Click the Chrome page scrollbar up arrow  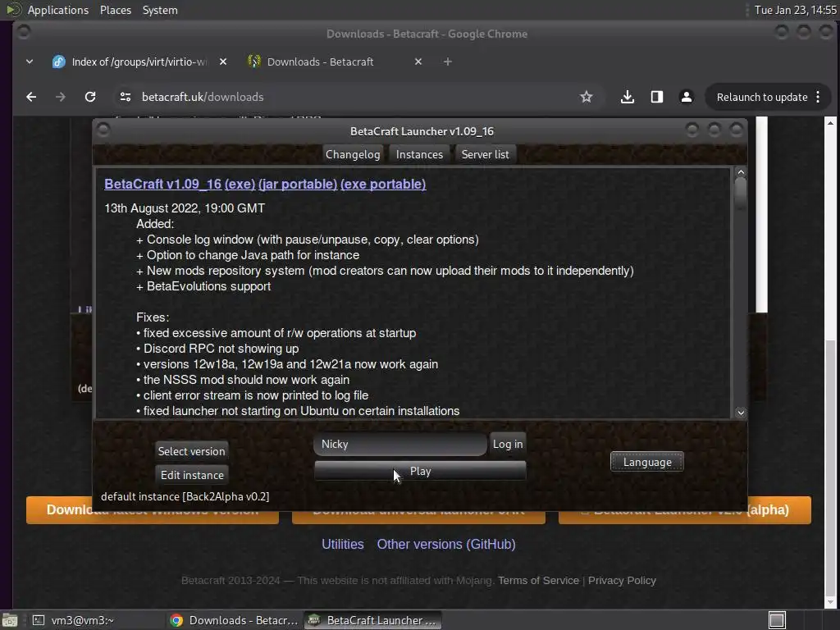point(830,123)
